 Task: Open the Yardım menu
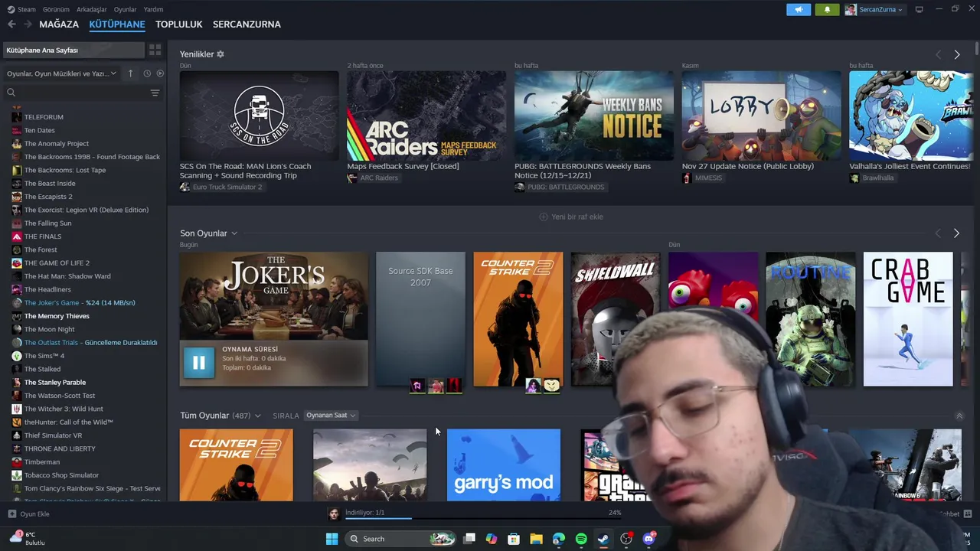tap(153, 9)
